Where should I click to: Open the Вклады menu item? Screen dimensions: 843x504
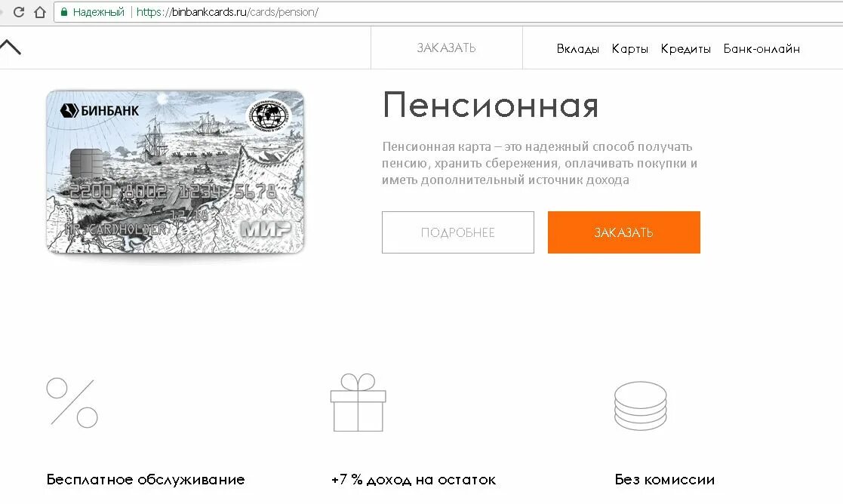point(578,49)
